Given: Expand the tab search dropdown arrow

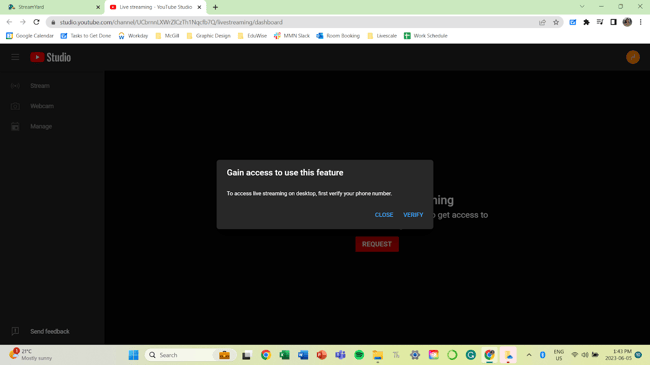Looking at the screenshot, I should pos(582,7).
